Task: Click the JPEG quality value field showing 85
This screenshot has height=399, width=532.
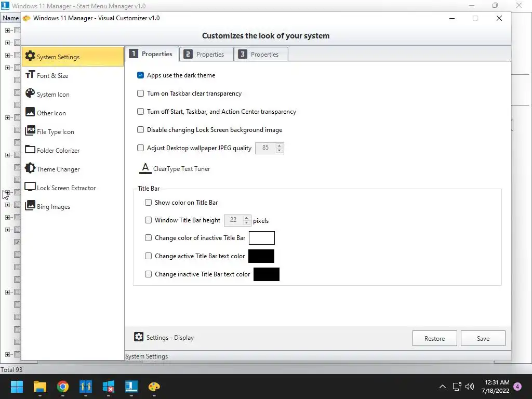Action: (x=265, y=148)
